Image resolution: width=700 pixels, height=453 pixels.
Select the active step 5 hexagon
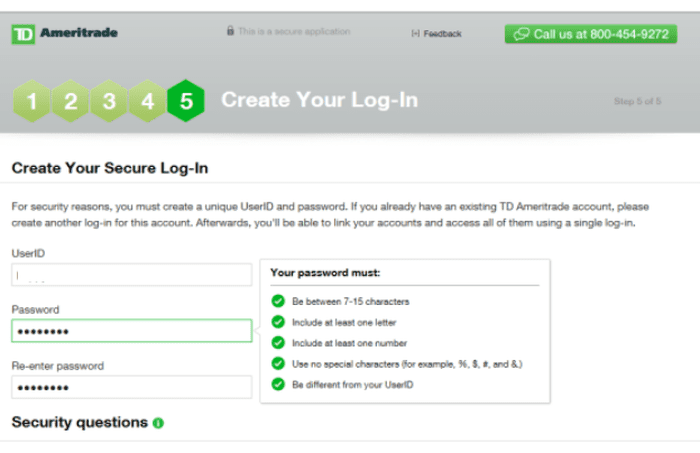186,101
